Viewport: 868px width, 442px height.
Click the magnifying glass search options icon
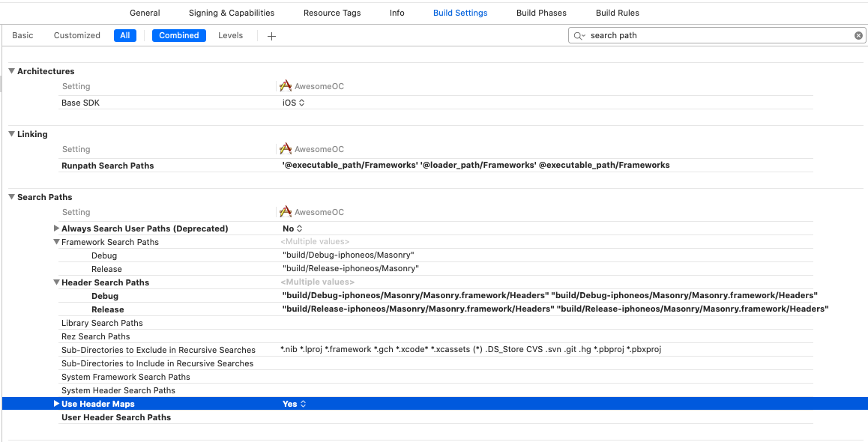pyautogui.click(x=579, y=35)
